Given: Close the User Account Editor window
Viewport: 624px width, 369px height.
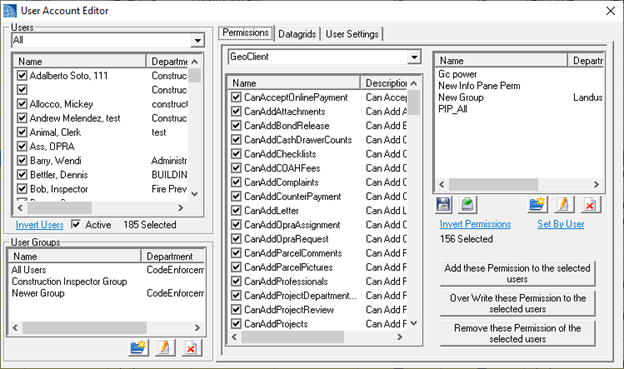Looking at the screenshot, I should (x=610, y=11).
